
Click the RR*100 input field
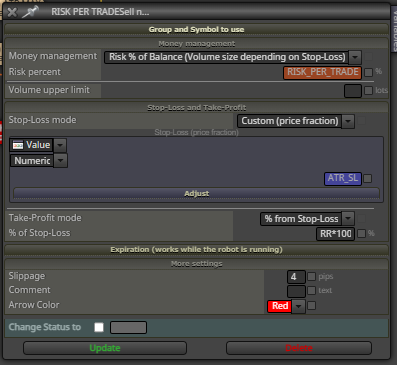click(x=335, y=234)
